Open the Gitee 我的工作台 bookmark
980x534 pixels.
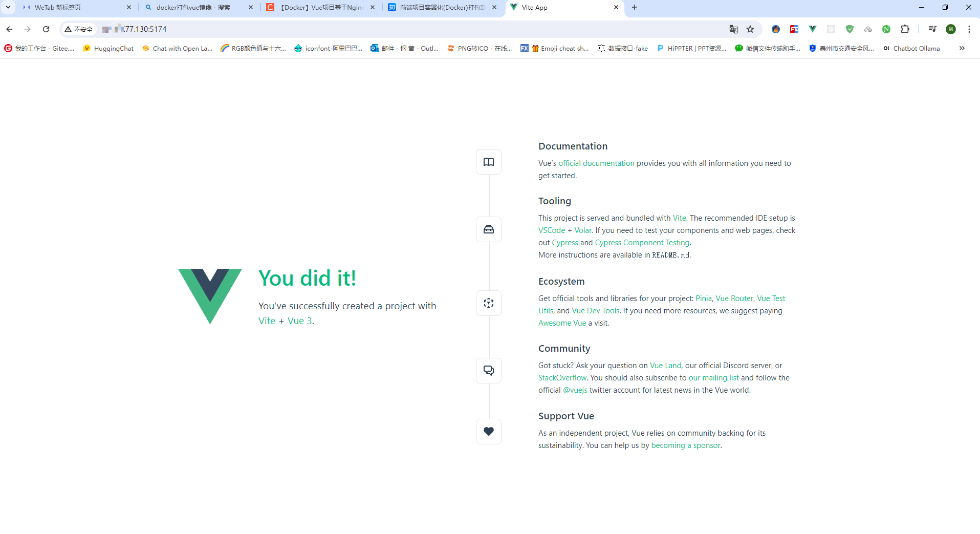39,48
